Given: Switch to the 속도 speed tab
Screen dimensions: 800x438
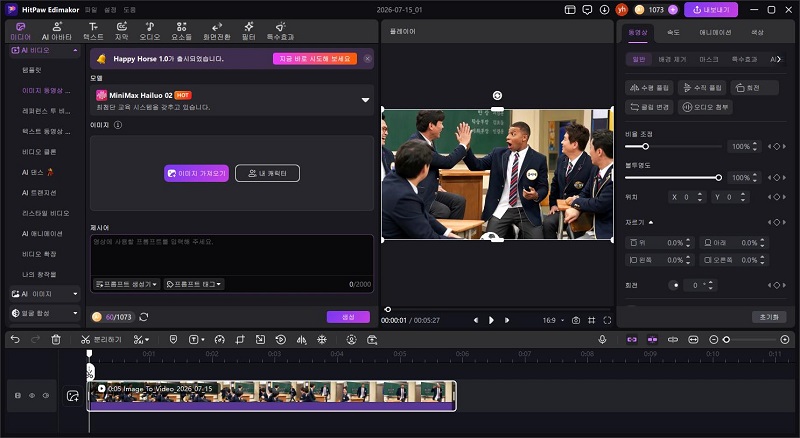Looking at the screenshot, I should pyautogui.click(x=673, y=32).
